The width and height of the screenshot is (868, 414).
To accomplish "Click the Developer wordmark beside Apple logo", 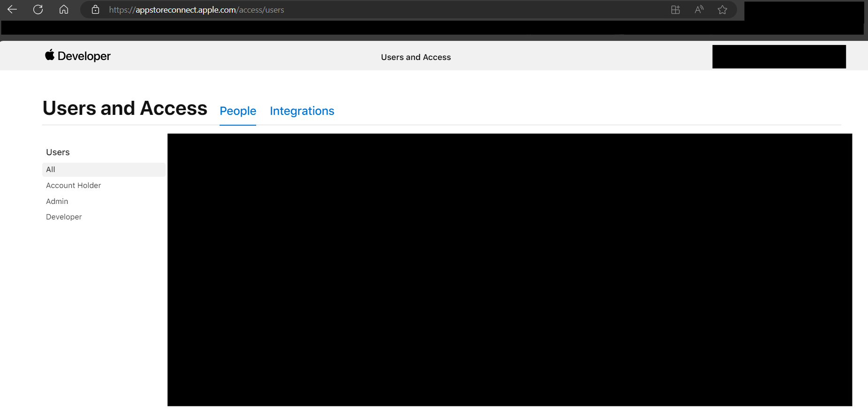I will point(84,56).
